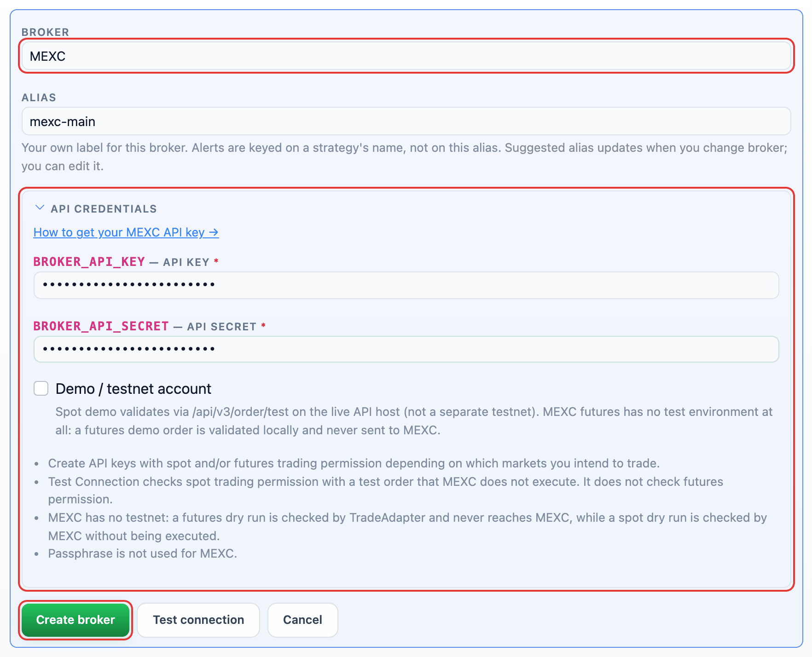Click the 'Spot demo validates via /api/v3/order/test' description

tap(414, 421)
